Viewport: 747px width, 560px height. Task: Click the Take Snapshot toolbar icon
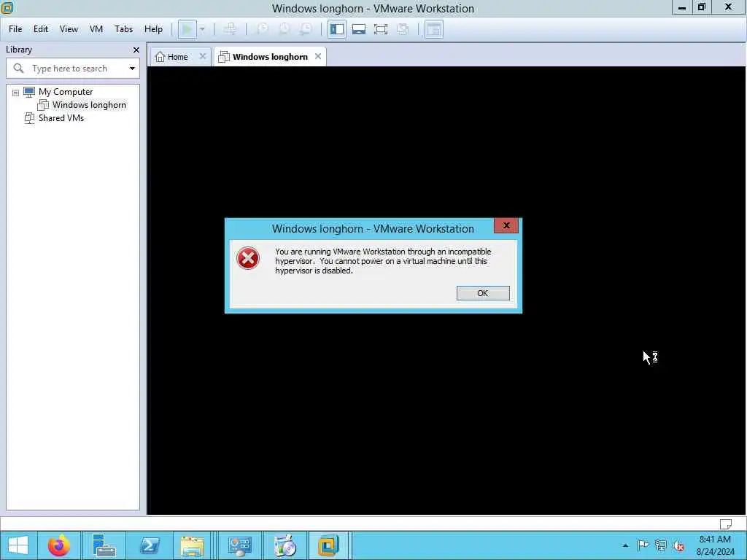tap(262, 29)
